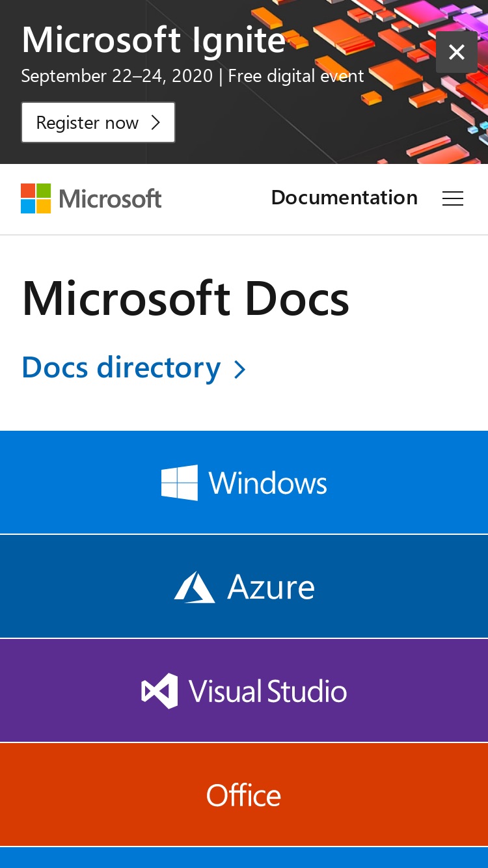Click the Microsoft Ignite heading text
The height and width of the screenshot is (868, 488).
tap(154, 40)
